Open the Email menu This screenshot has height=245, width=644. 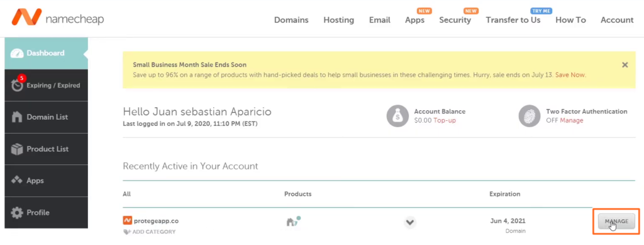click(379, 20)
